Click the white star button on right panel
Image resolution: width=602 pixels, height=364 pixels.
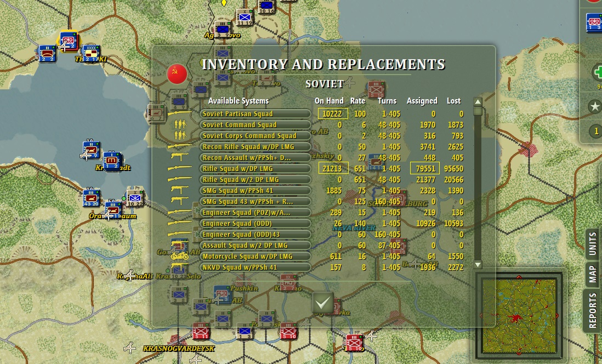point(595,106)
